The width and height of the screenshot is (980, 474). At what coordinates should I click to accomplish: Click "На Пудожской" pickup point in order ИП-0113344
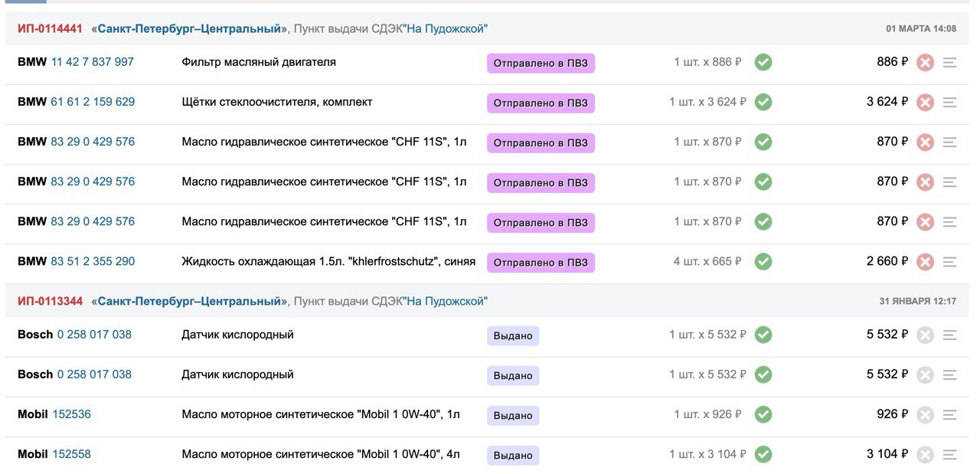point(445,302)
